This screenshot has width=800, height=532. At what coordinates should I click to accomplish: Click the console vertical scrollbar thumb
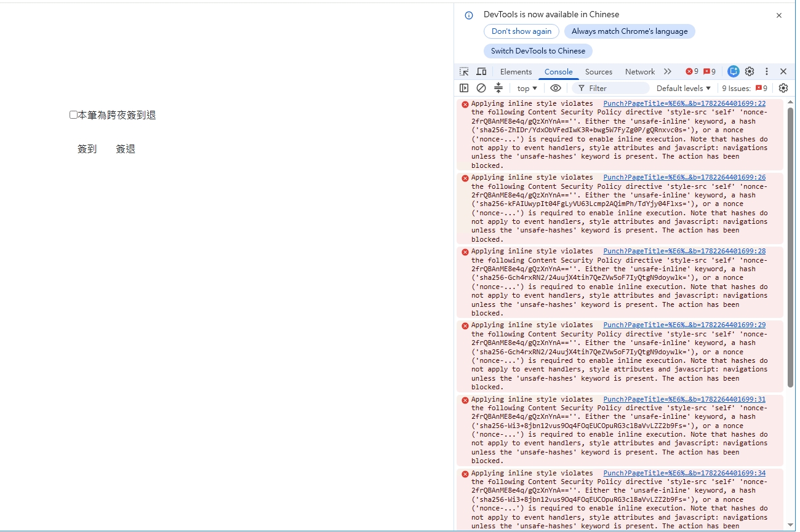(x=790, y=247)
